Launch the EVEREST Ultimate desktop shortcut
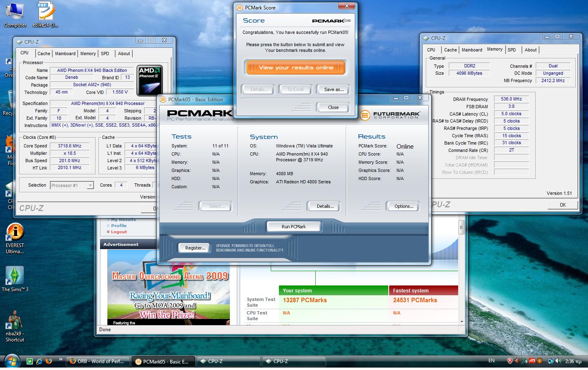 pos(15,238)
